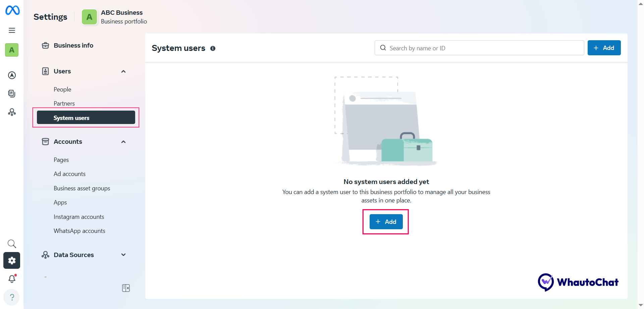This screenshot has width=644, height=309.
Task: Click the scrollbar down arrow
Action: coord(641,305)
